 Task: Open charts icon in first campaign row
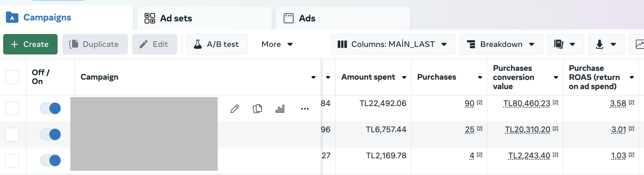(280, 109)
